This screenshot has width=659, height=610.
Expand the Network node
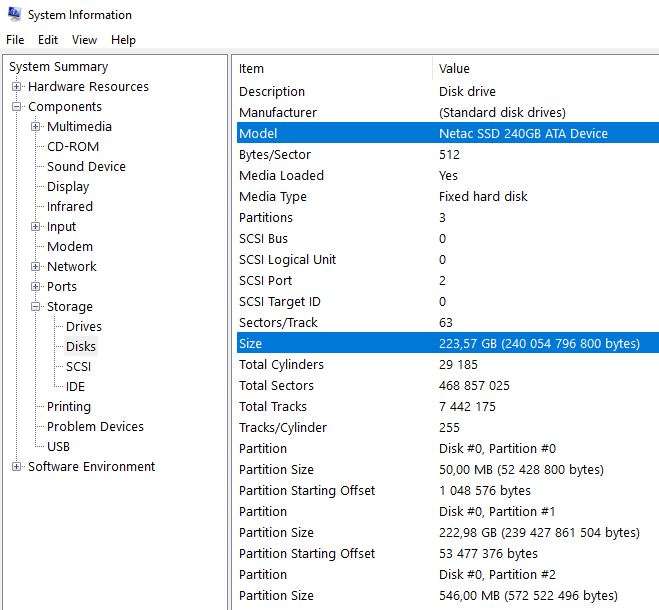35,267
